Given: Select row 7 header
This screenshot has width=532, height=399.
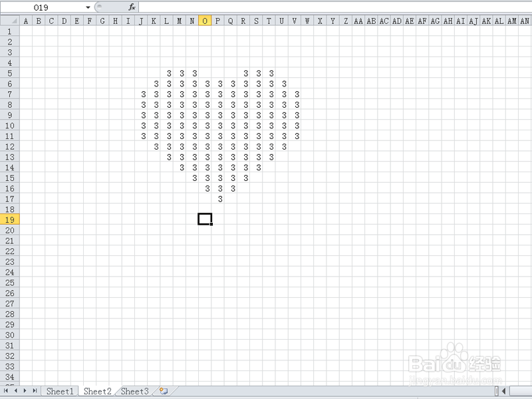Looking at the screenshot, I should point(10,94).
